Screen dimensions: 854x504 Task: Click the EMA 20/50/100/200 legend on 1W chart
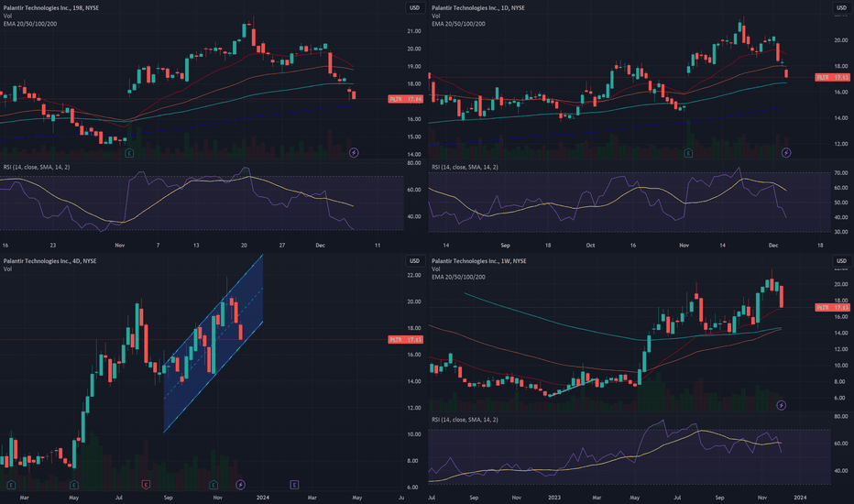pyautogui.click(x=458, y=277)
